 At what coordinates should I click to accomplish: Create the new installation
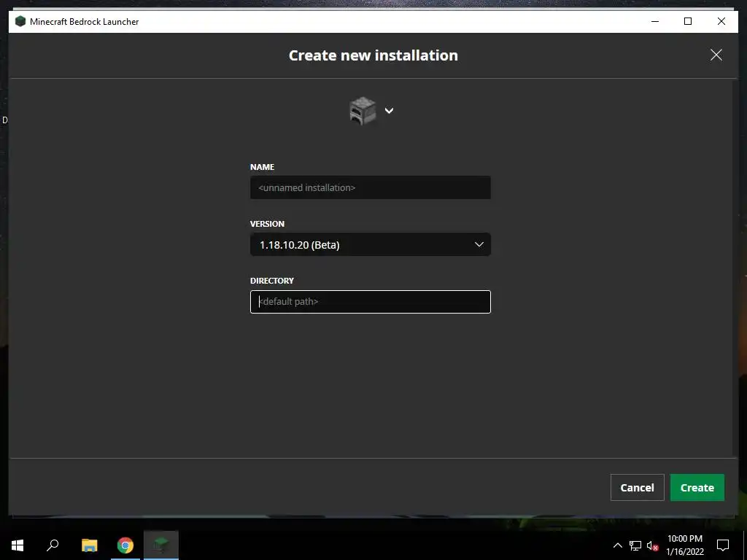[x=697, y=488]
